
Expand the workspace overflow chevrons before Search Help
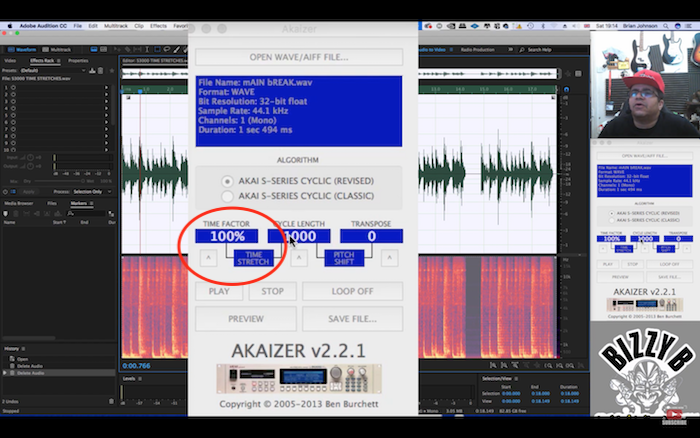click(x=510, y=50)
